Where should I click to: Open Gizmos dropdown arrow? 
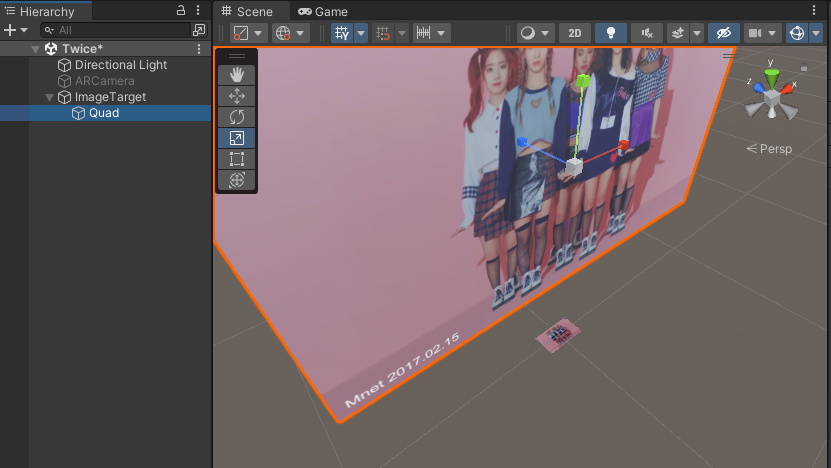[816, 33]
